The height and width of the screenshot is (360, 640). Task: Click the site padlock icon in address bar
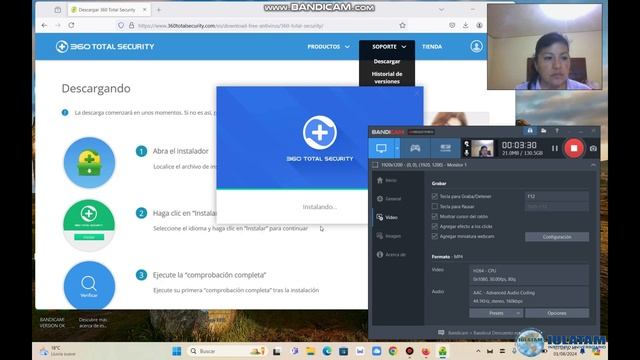click(x=131, y=25)
